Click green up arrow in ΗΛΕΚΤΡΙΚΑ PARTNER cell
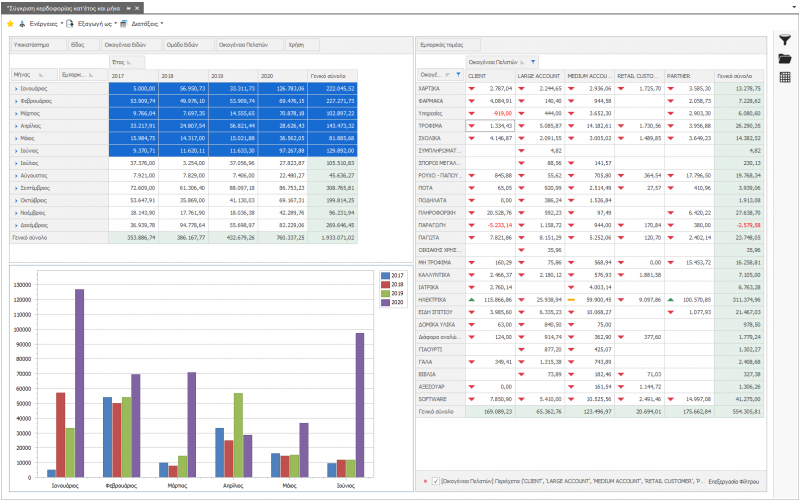Viewport: 800px width, 501px height. 670,299
